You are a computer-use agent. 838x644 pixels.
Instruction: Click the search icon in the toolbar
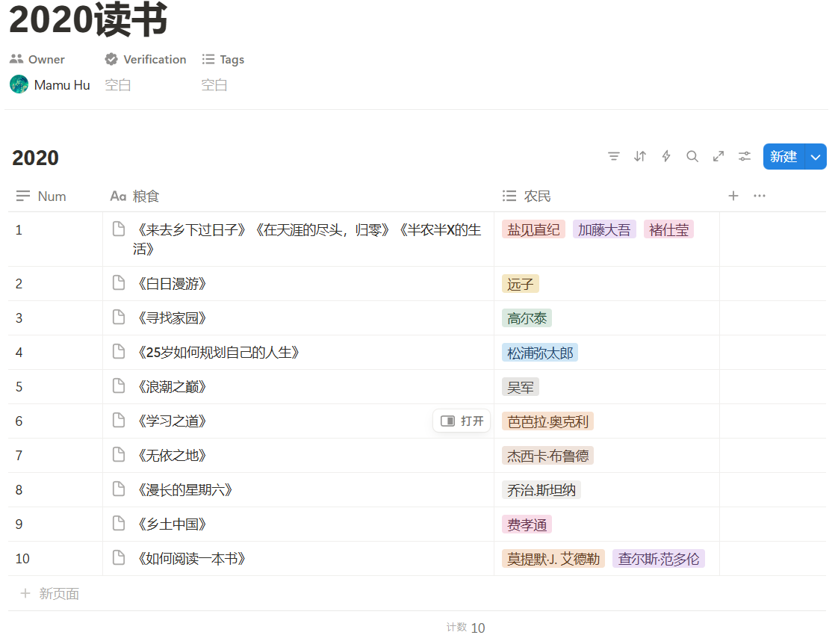[692, 156]
